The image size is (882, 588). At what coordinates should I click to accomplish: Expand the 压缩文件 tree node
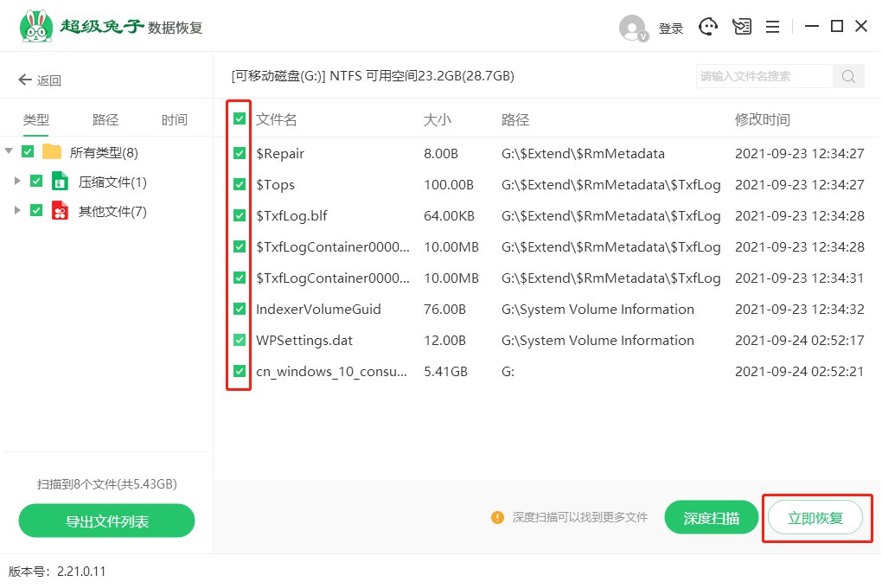pos(17,181)
